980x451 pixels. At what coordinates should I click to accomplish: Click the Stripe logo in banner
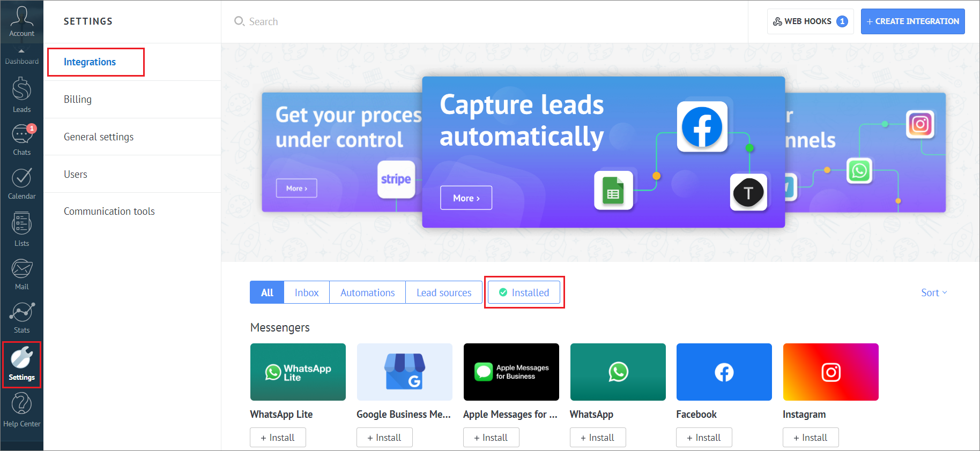[396, 179]
